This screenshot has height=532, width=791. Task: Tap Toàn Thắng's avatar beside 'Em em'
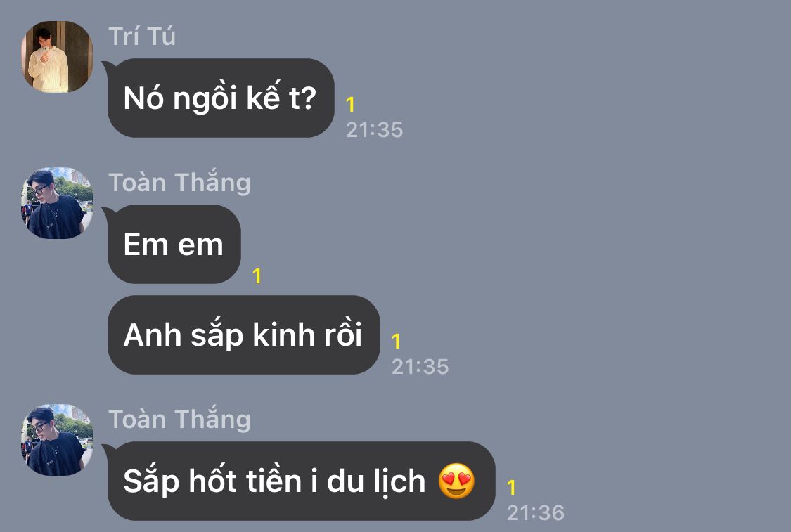click(x=57, y=202)
